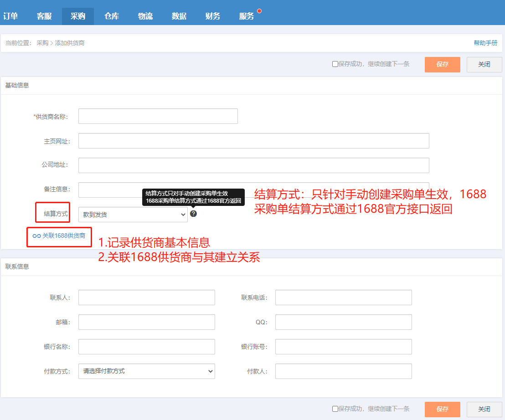Open the 结算方式 dropdown
This screenshot has height=420, width=505.
[133, 215]
